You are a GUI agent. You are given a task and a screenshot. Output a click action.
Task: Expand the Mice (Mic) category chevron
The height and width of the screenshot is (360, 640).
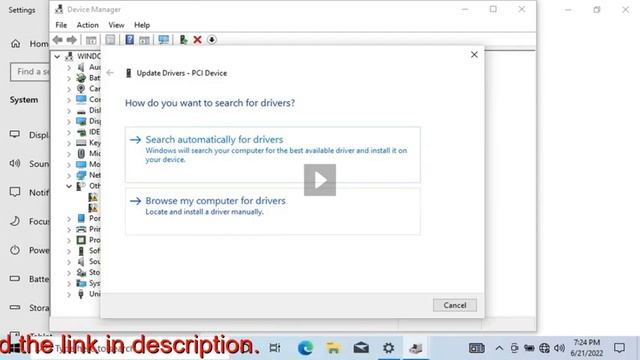[x=69, y=153]
